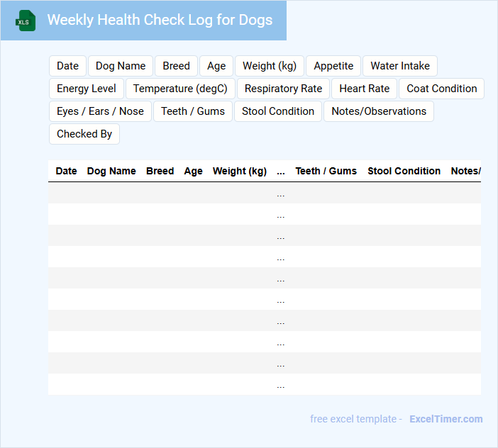Click the free excel template text
498x448 pixels.
(x=353, y=419)
